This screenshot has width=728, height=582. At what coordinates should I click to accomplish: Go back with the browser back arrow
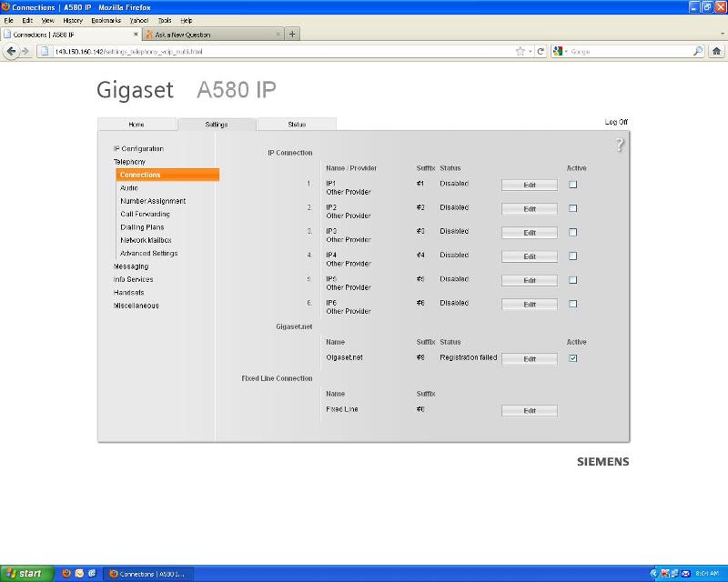coord(11,52)
